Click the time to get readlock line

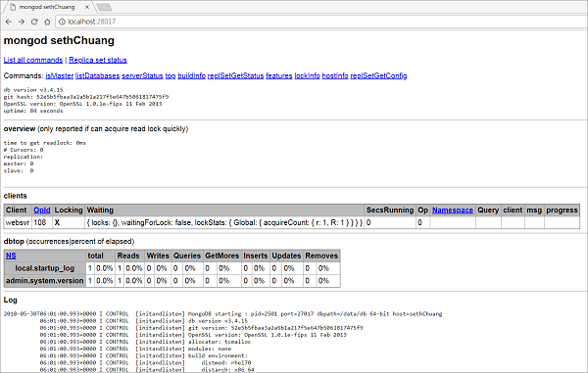pos(45,143)
